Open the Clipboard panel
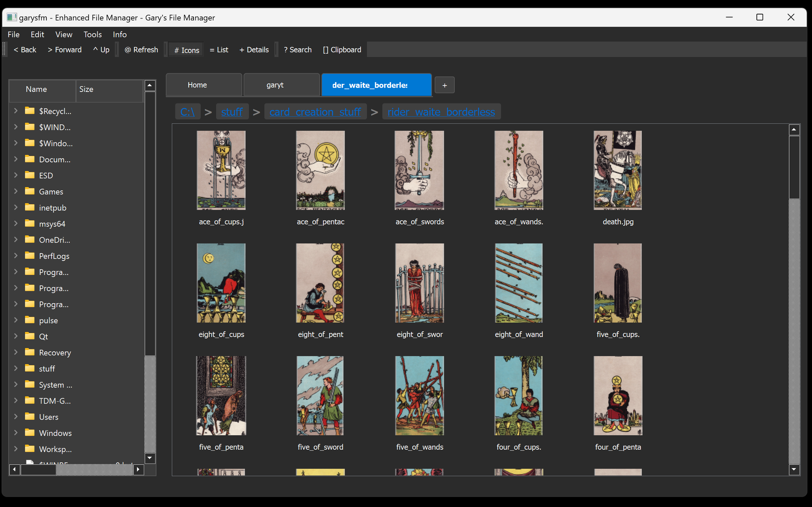This screenshot has width=812, height=507. pos(342,50)
